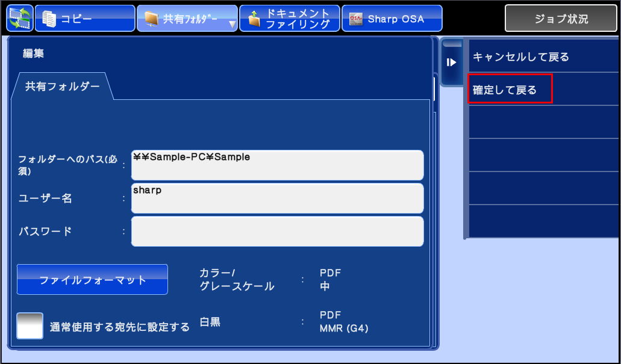Click the empty パスワード field
The image size is (621, 364).
pyautogui.click(x=277, y=231)
